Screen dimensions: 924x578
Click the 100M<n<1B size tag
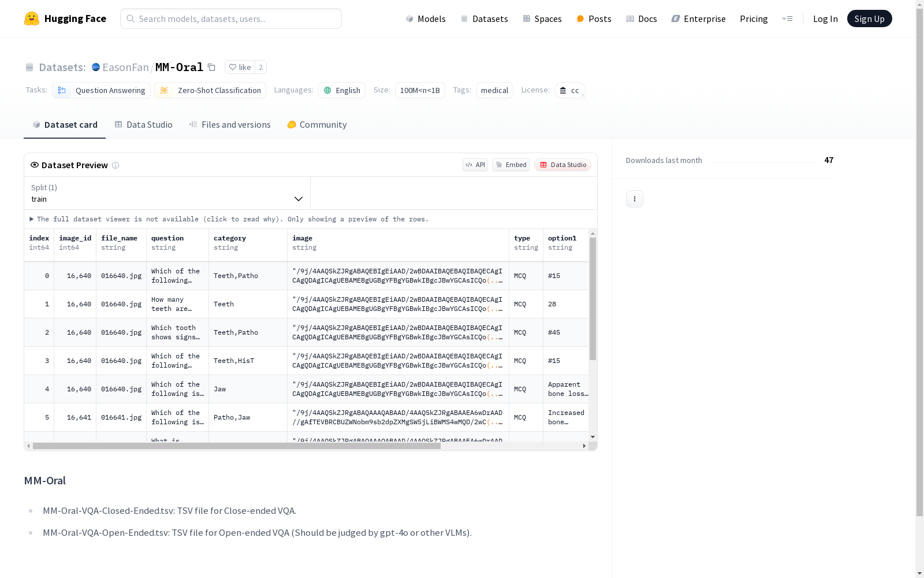point(420,90)
